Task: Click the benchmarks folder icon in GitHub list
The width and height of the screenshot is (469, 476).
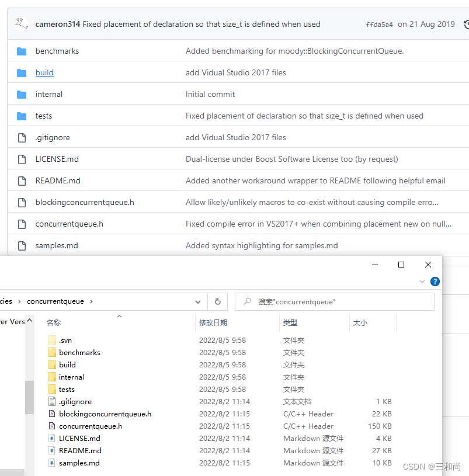Action: [x=22, y=51]
